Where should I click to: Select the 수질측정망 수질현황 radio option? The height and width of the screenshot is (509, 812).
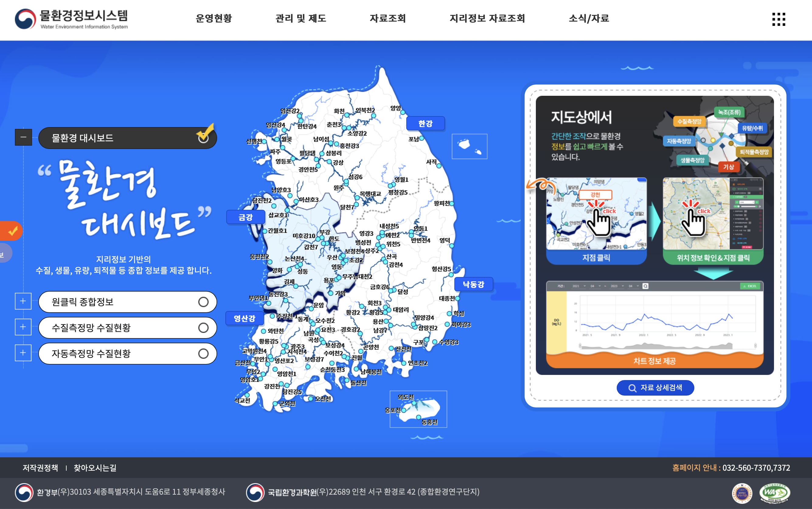coord(128,327)
